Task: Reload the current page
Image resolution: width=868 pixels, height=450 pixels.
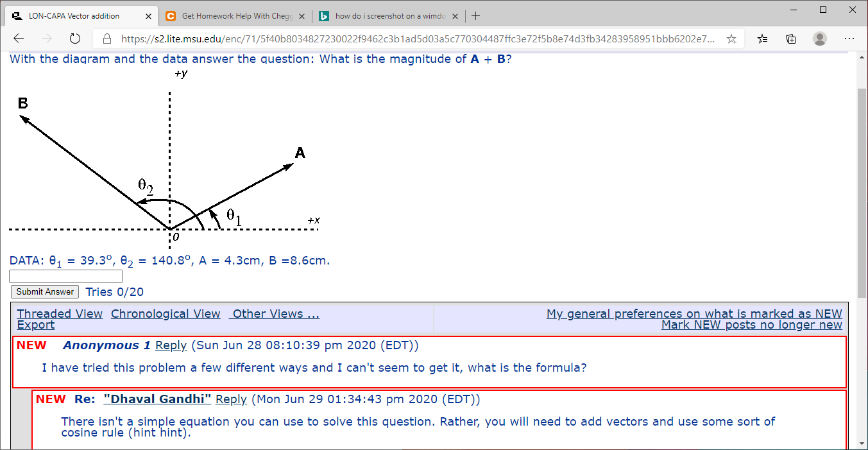Action: (x=74, y=39)
